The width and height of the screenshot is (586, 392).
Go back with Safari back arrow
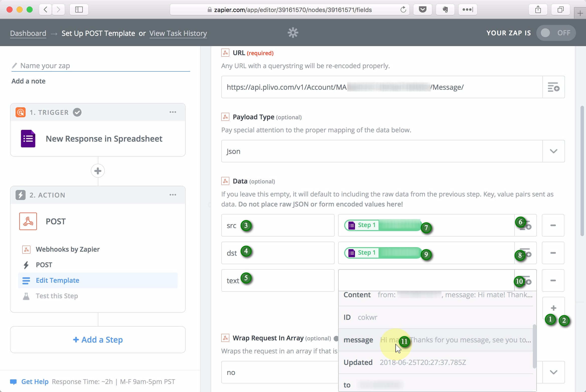coord(45,10)
